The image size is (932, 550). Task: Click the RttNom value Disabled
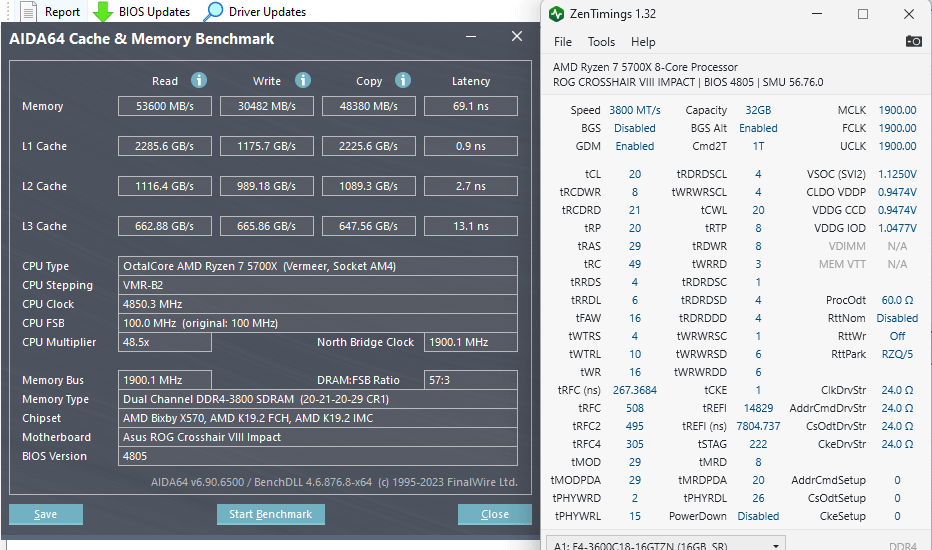pyautogui.click(x=898, y=318)
